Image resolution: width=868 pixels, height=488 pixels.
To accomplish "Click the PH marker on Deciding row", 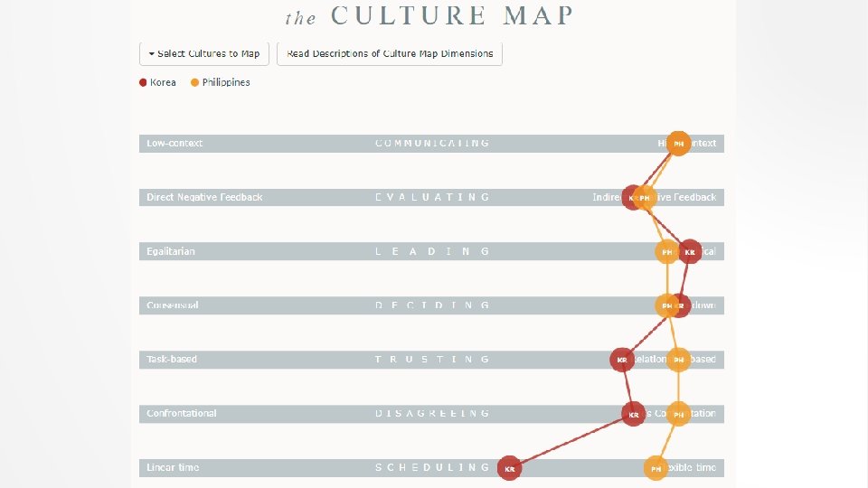I will tap(666, 305).
